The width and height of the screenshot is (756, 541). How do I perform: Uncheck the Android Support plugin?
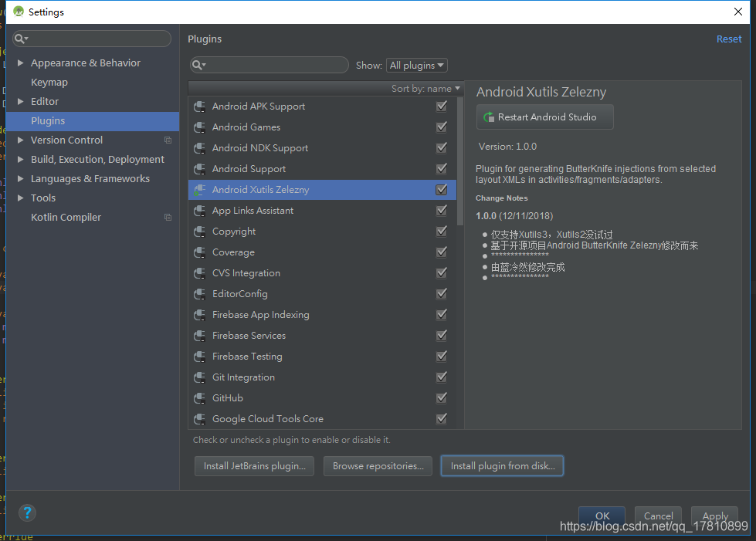point(441,168)
